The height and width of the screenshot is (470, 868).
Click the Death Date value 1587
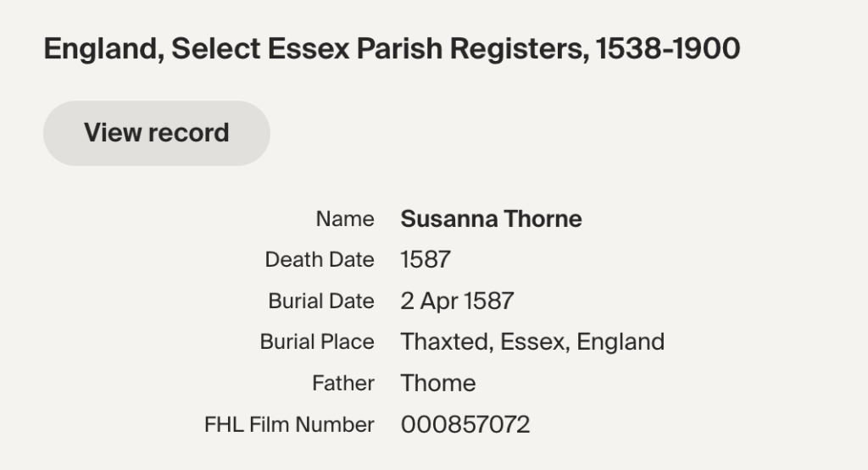pos(426,260)
